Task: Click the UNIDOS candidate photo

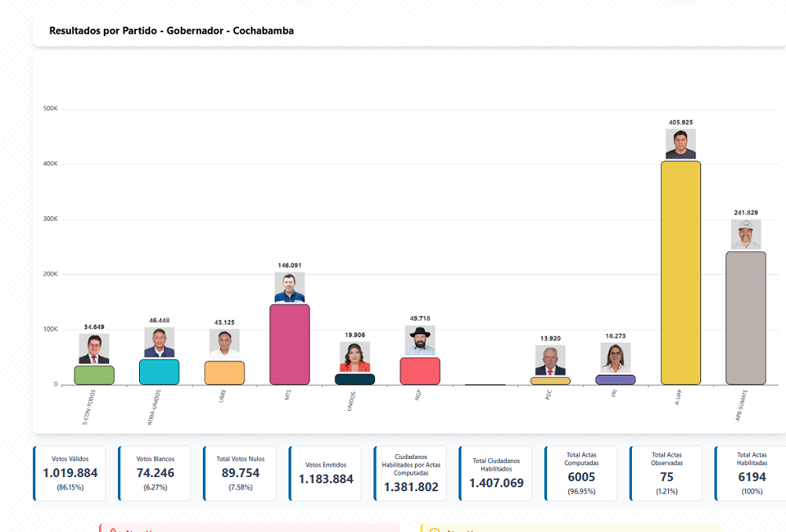Action: pyautogui.click(x=354, y=357)
